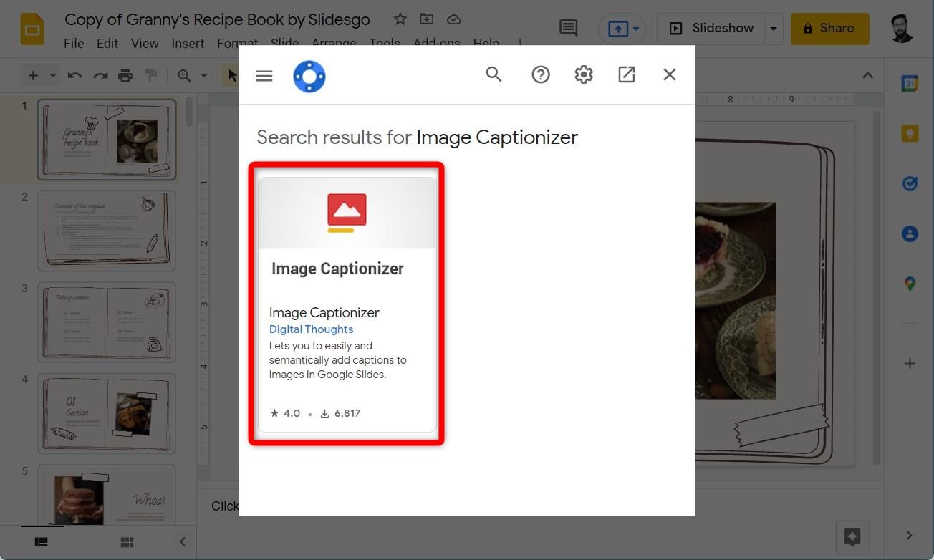The height and width of the screenshot is (560, 934).
Task: Switch slide panel to grid view
Action: tap(127, 541)
